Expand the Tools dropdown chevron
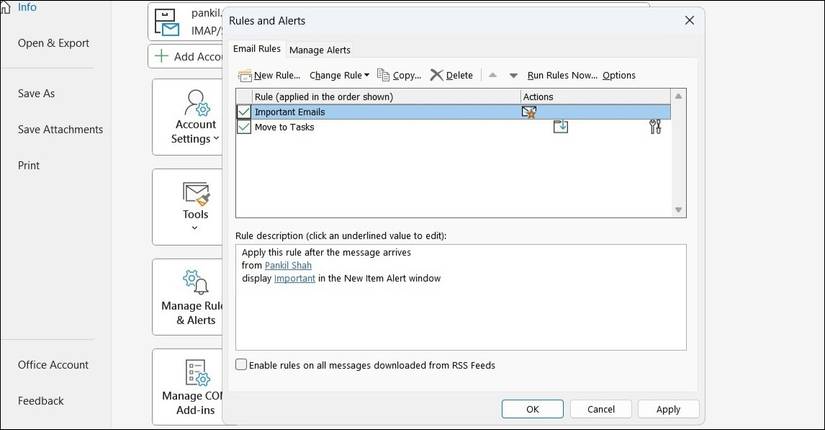The width and height of the screenshot is (825, 430). coord(195,228)
